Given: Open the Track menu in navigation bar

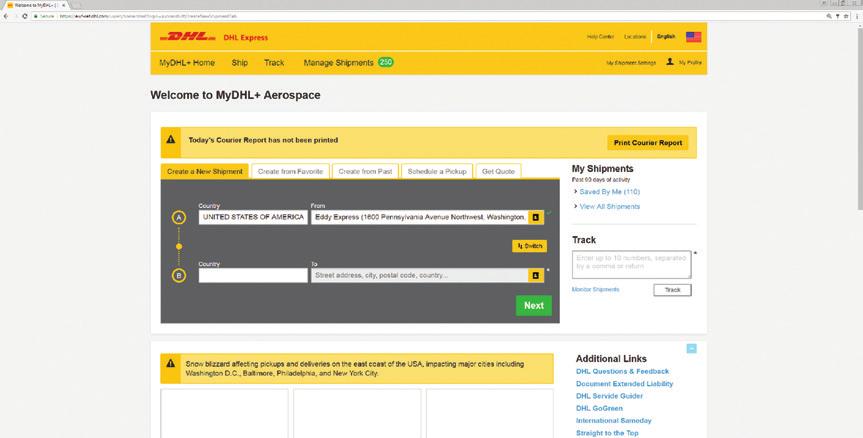Looking at the screenshot, I should [274, 63].
